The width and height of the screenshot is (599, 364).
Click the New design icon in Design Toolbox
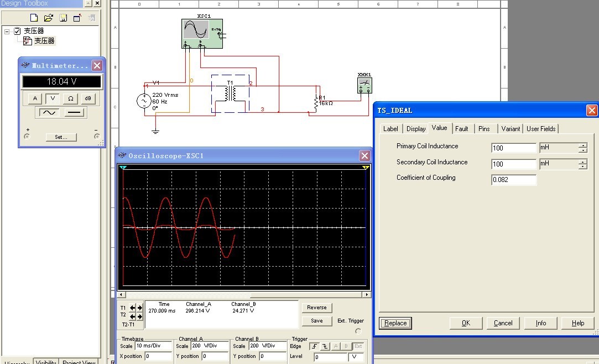coord(34,18)
